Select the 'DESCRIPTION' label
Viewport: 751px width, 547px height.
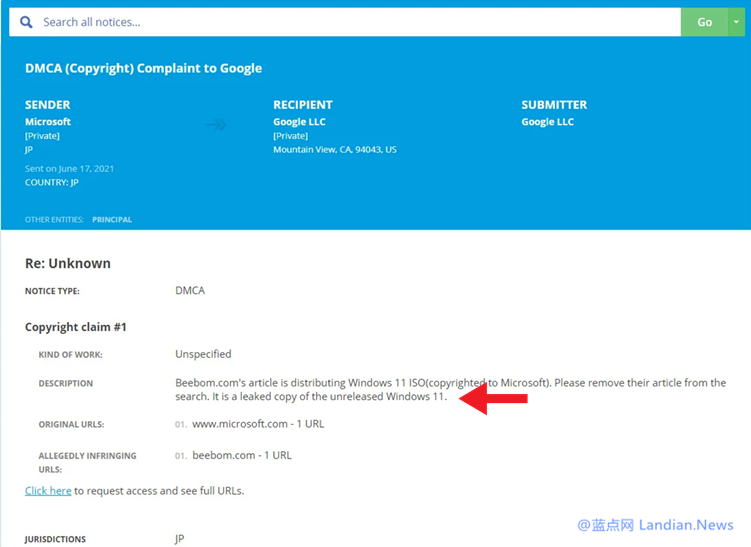[66, 384]
